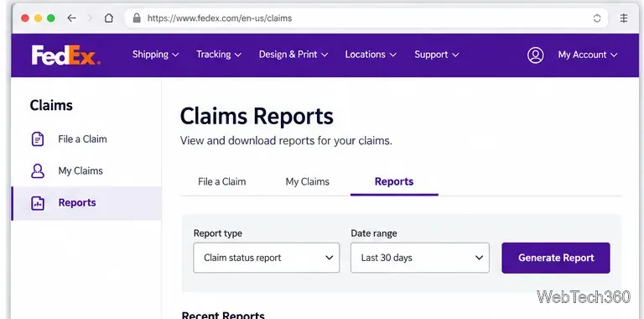
Task: Reload the page using the refresh icon
Action: pyautogui.click(x=597, y=18)
